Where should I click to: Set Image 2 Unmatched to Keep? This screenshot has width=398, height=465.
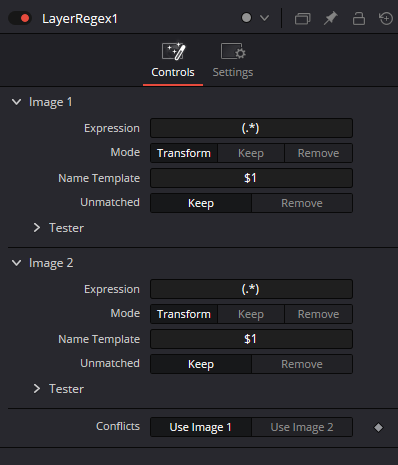[x=201, y=364]
